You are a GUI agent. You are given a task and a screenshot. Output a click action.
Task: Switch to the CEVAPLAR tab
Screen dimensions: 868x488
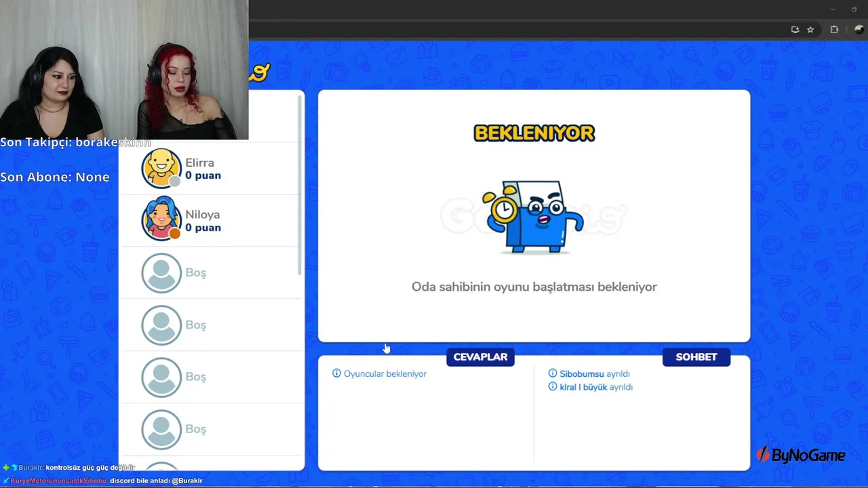tap(480, 357)
